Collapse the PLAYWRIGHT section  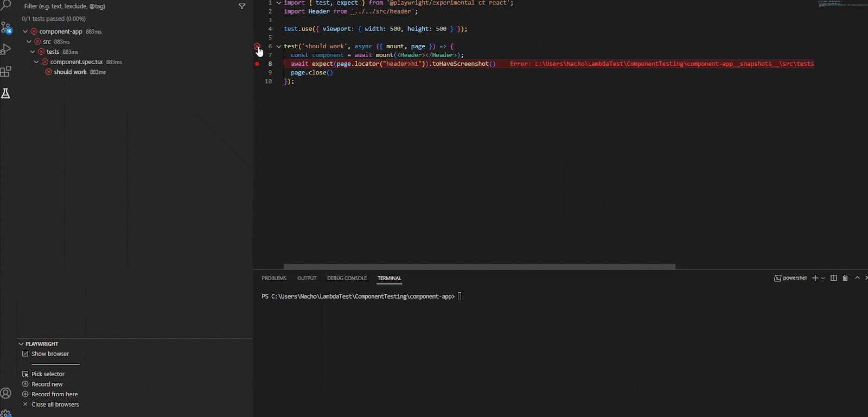pyautogui.click(x=21, y=344)
